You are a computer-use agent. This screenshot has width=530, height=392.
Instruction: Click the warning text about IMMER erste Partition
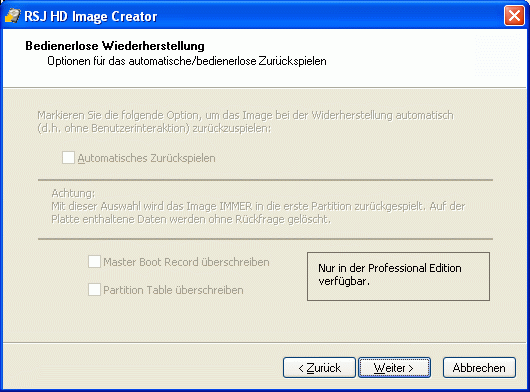click(258, 213)
